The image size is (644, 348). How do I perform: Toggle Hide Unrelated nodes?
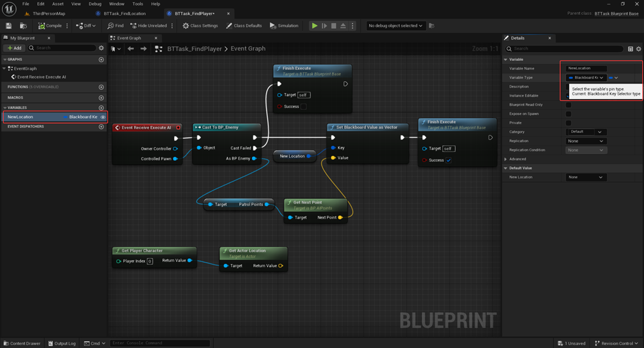coord(148,26)
